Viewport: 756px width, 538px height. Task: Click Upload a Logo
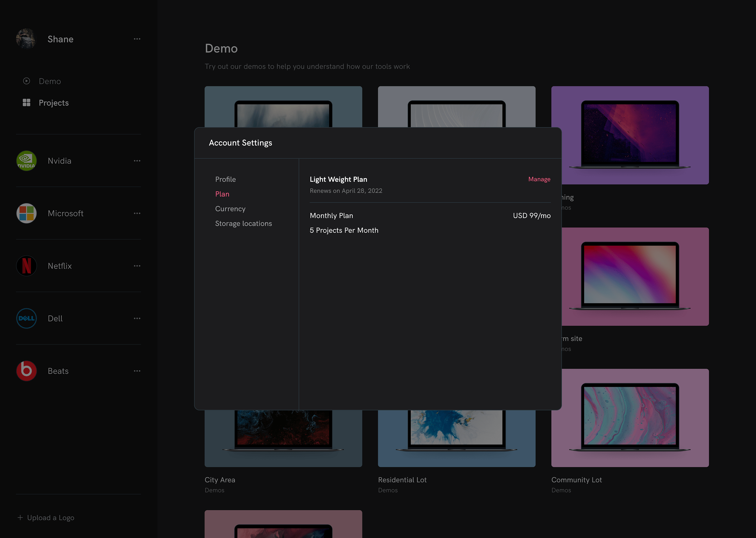pyautogui.click(x=50, y=518)
